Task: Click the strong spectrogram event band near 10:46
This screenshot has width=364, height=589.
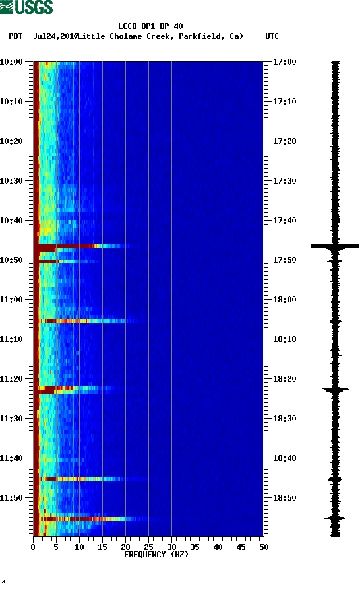Action: click(86, 246)
